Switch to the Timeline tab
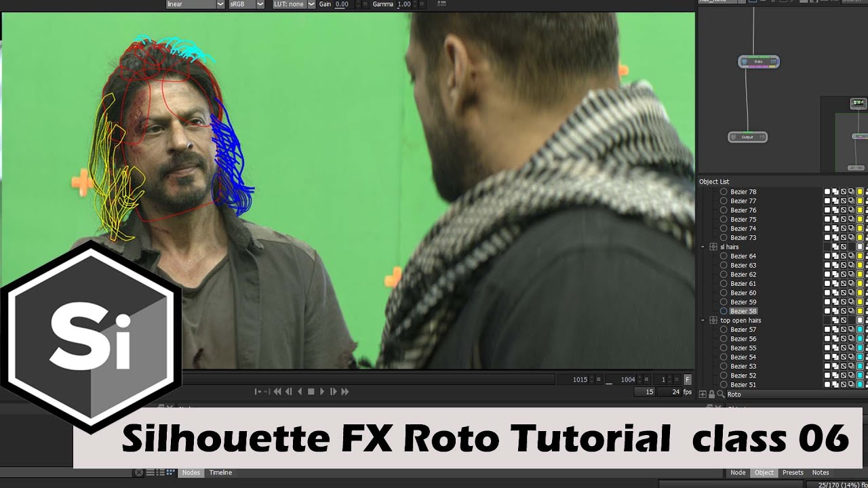The image size is (868, 488). (220, 472)
